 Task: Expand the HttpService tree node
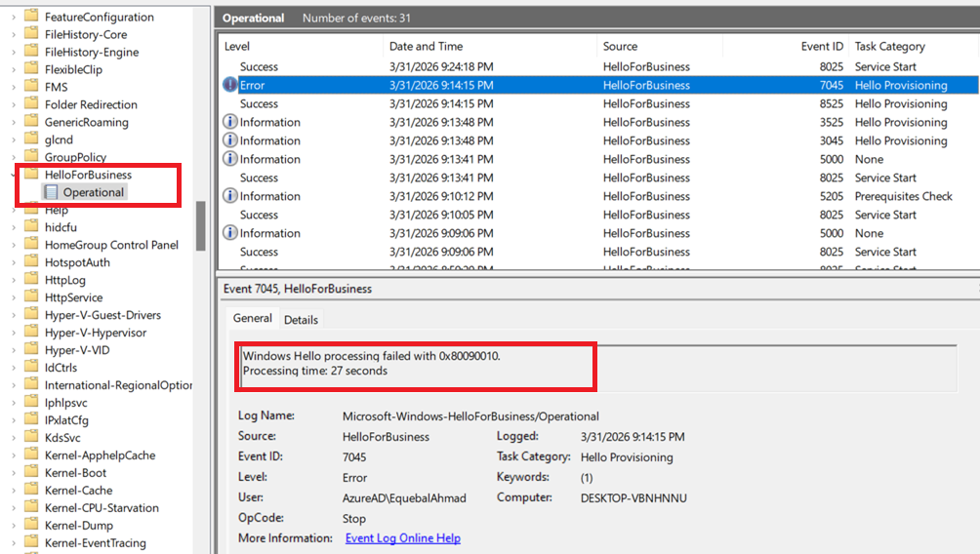pos(13,297)
